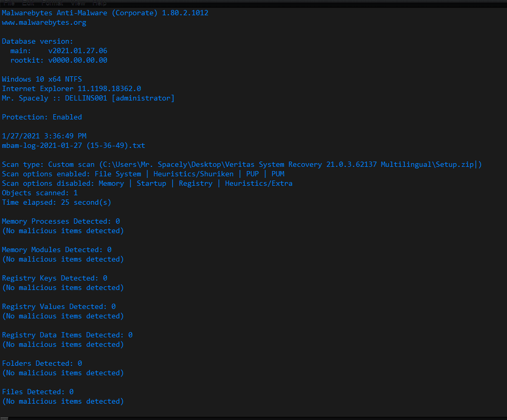Viewport: 507px width, 420px height.
Task: Place cursor on main database version v2021.01.27.06
Action: coord(77,51)
